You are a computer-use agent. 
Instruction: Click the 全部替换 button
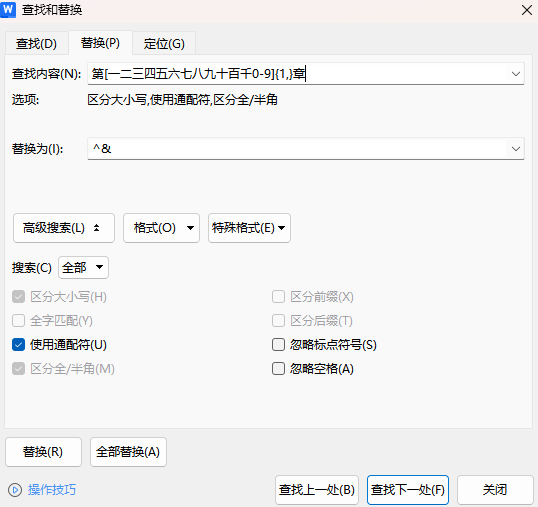(x=128, y=452)
